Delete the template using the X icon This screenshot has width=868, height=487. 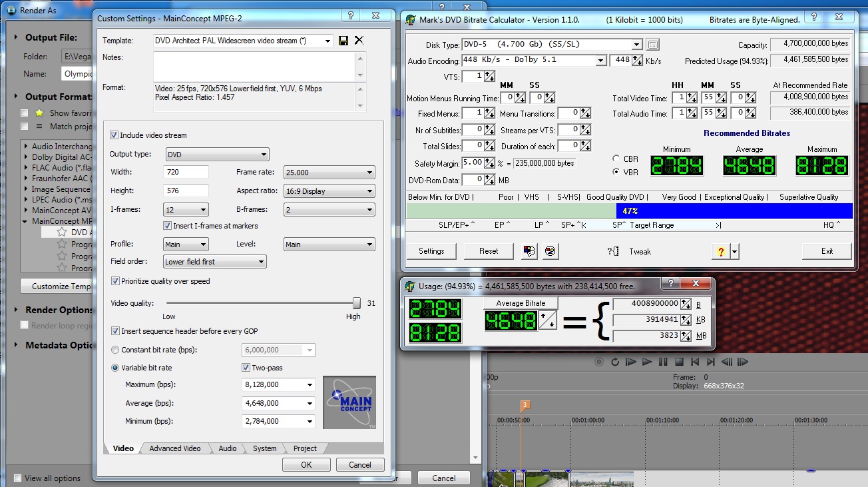[x=359, y=41]
